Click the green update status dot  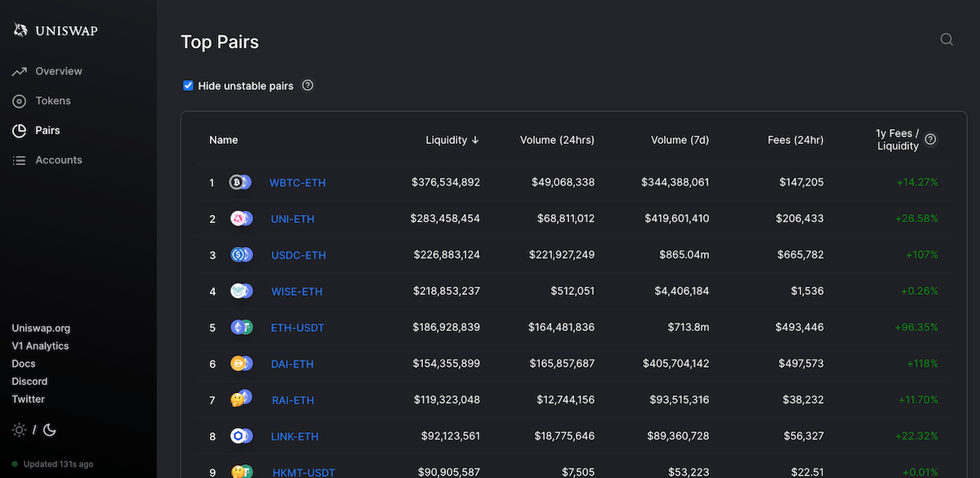(x=15, y=464)
